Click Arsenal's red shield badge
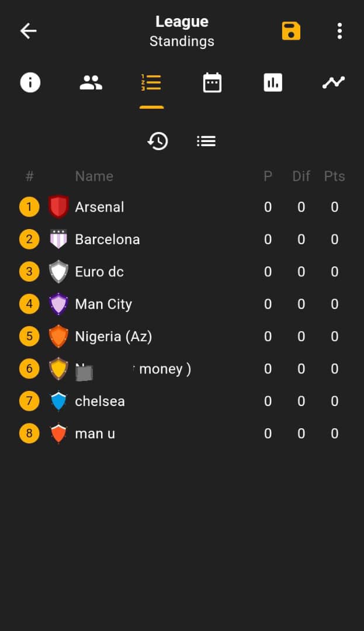Image resolution: width=364 pixels, height=631 pixels. point(58,207)
